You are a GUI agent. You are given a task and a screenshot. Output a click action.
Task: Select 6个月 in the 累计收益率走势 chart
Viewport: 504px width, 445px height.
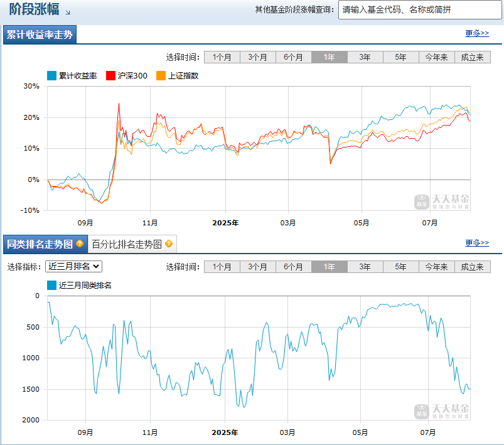tap(294, 57)
